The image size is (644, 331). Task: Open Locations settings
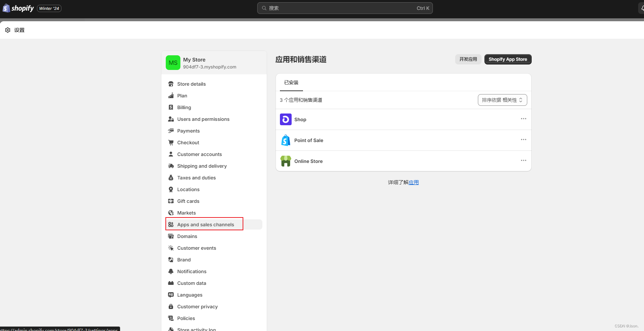pos(214,189)
